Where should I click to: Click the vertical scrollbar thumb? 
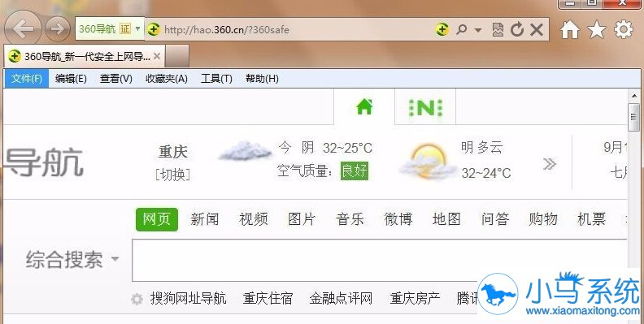pyautogui.click(x=634, y=117)
